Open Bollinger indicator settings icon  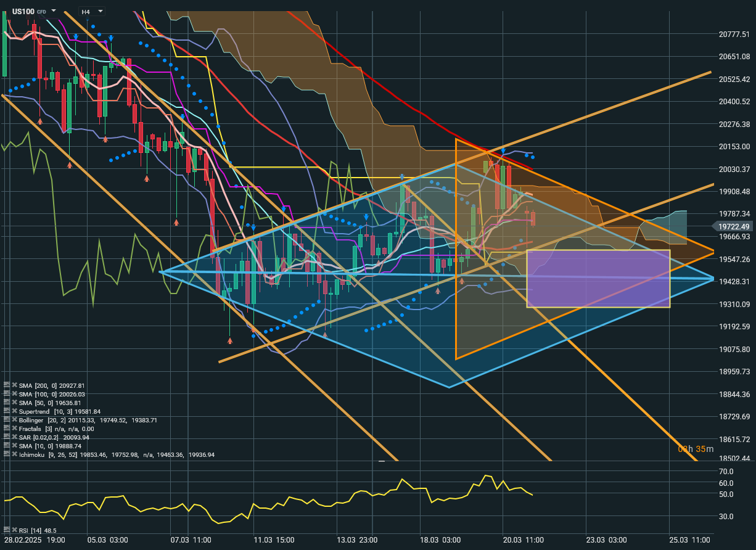(x=7, y=420)
